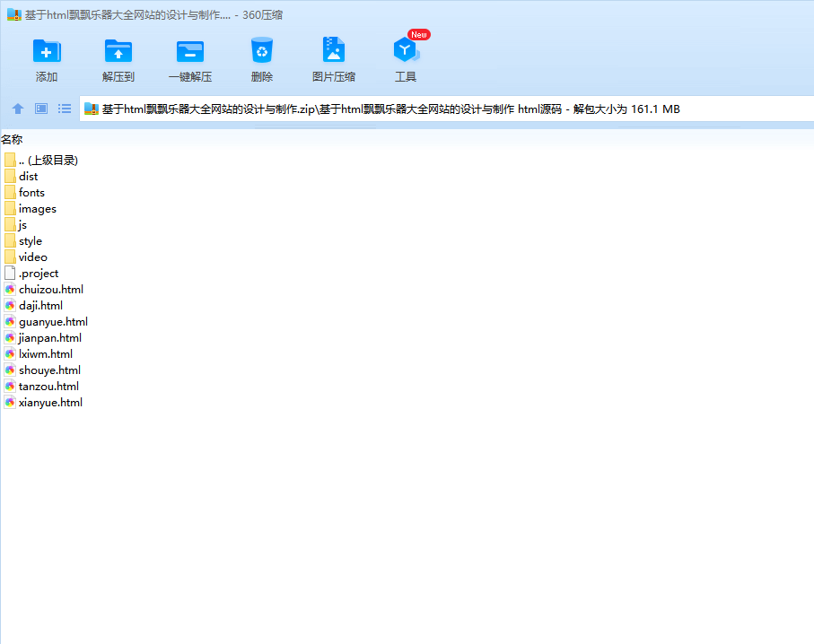814x644 pixels.
Task: Click the folder icon beside images
Action: [10, 208]
